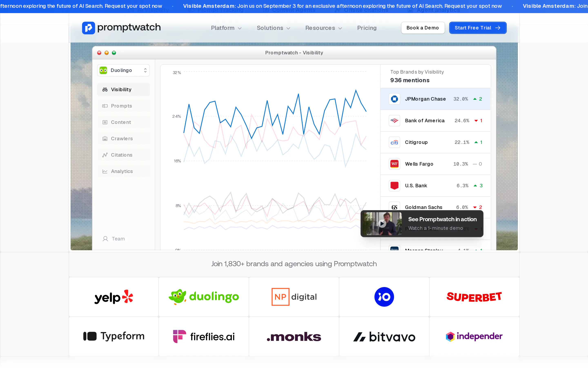Click the Promptwatch logo icon
588x368 pixels.
pos(88,28)
